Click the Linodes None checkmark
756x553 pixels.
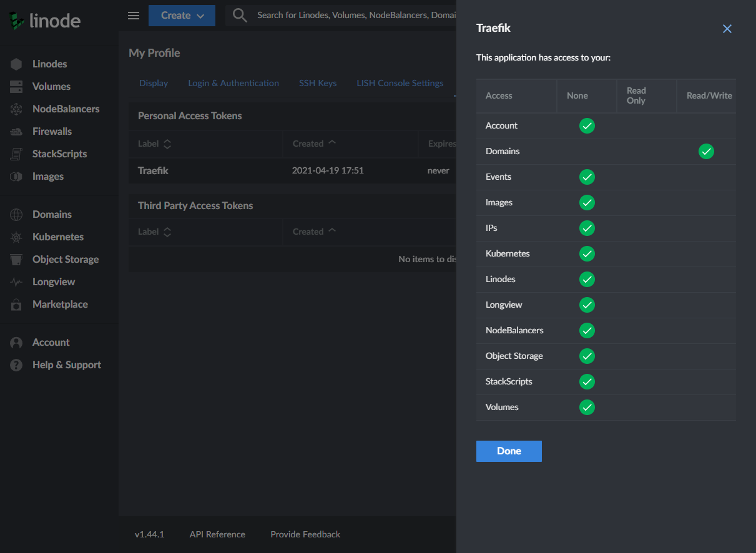(587, 279)
